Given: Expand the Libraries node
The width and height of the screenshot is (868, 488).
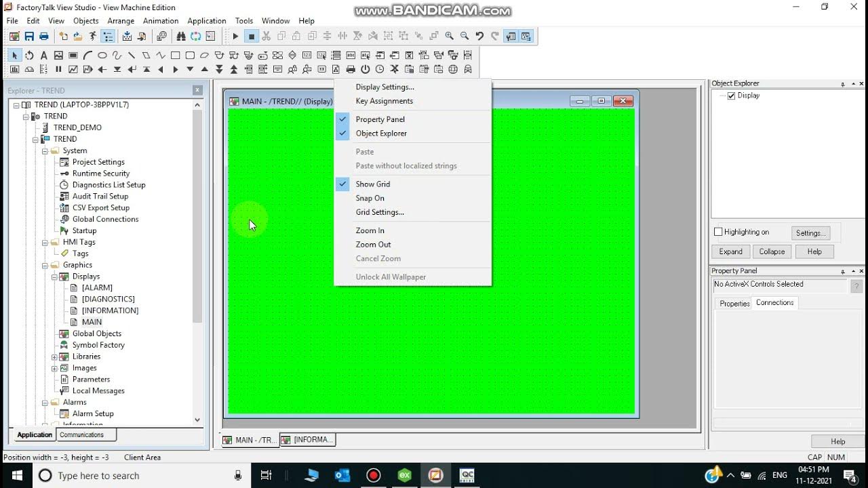Looking at the screenshot, I should (54, 357).
